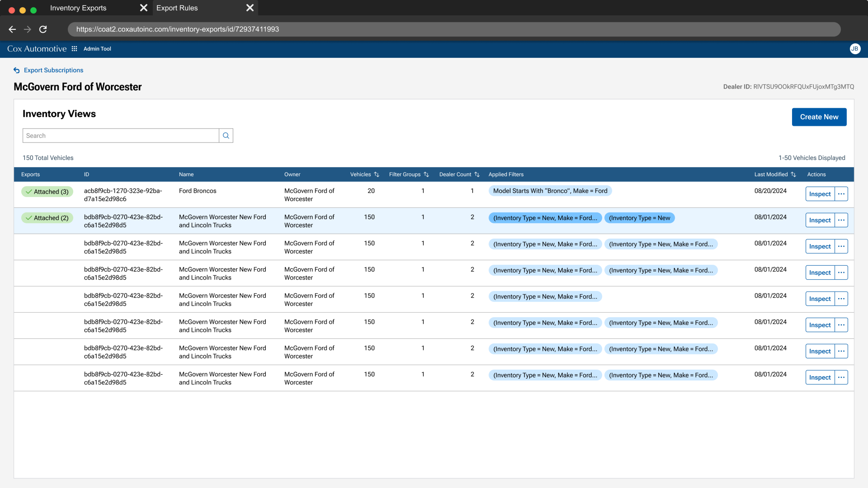This screenshot has height=488, width=868.
Task: Click the Applied Filters column header
Action: (x=506, y=174)
